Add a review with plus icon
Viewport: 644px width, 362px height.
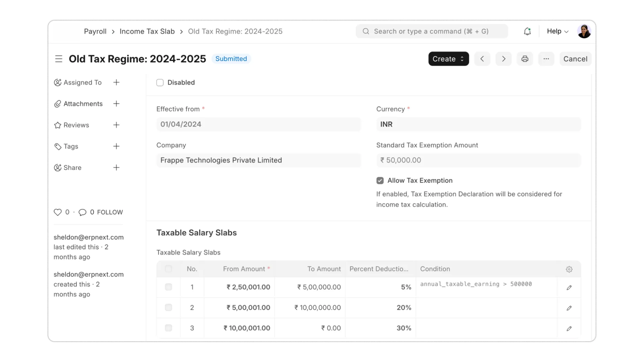[116, 125]
